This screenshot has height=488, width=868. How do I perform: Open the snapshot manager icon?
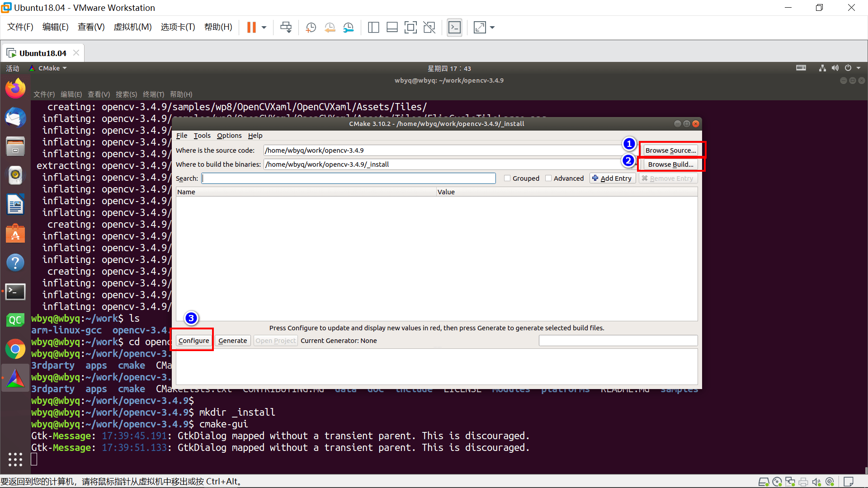[x=348, y=28]
